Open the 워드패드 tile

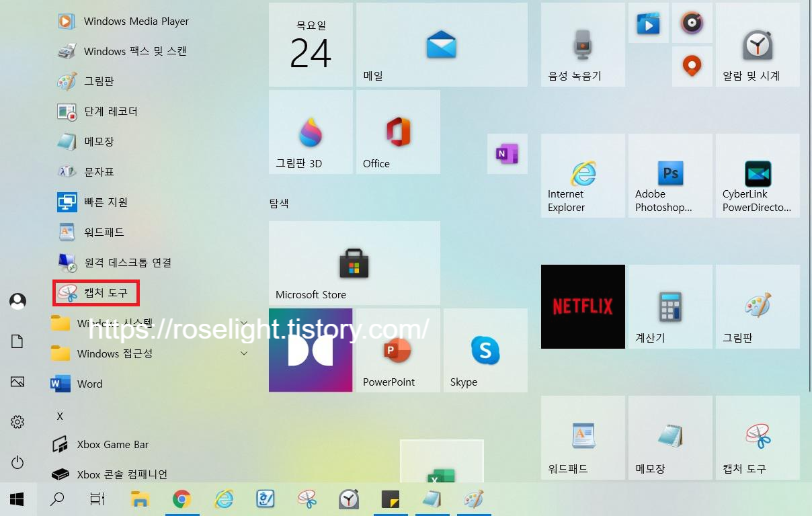coord(583,437)
